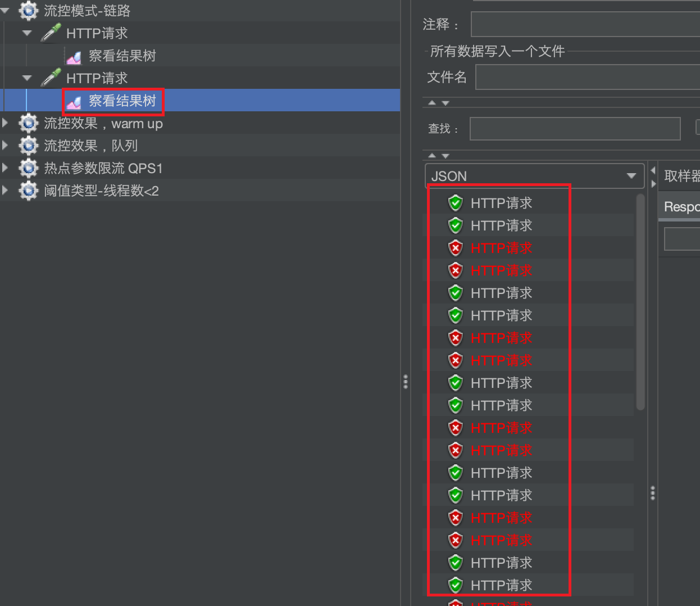The image size is (700, 606).
Task: Select the highlighted 察看结果树 listener
Action: pyautogui.click(x=122, y=101)
